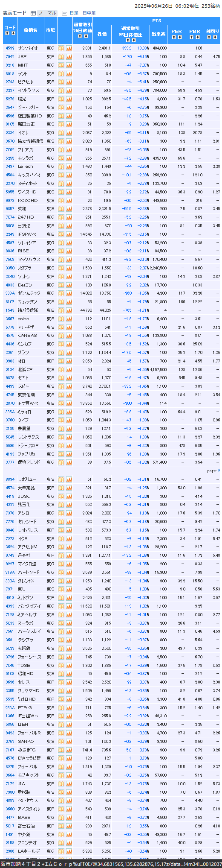222x868 pixels.
Task: Open stock code 219A link
Action: click(x=10, y=572)
